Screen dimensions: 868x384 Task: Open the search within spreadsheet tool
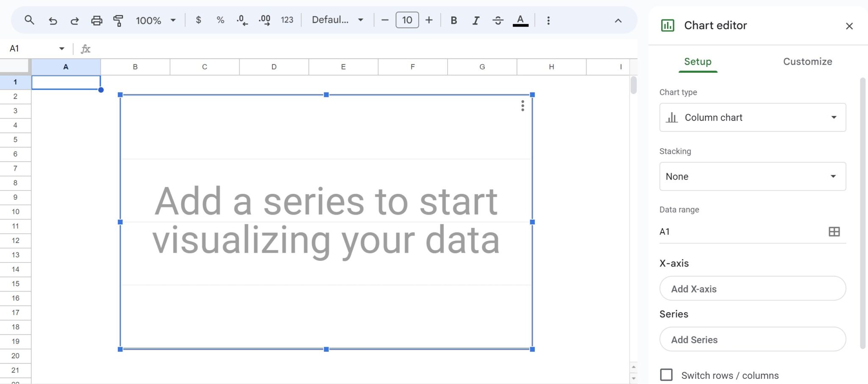(x=29, y=20)
